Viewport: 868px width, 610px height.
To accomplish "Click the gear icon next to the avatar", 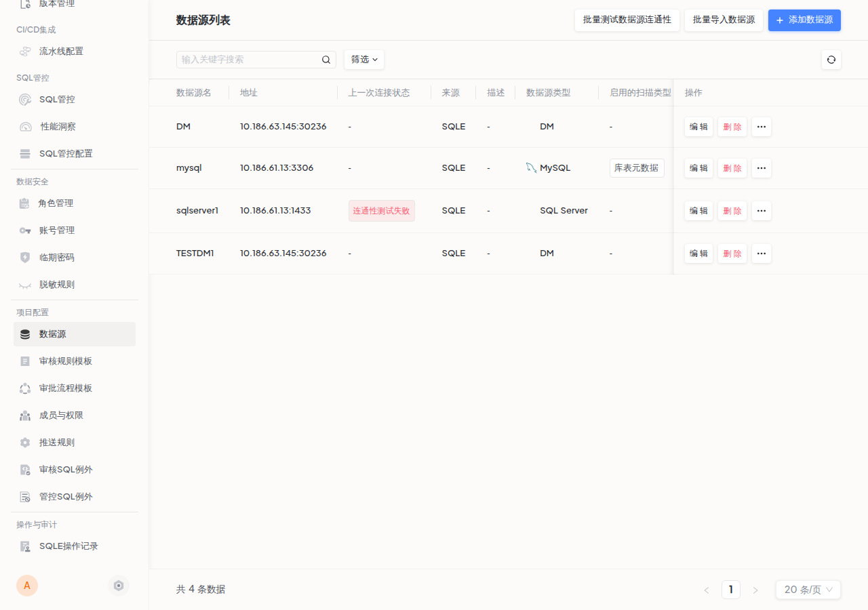I will pyautogui.click(x=119, y=585).
